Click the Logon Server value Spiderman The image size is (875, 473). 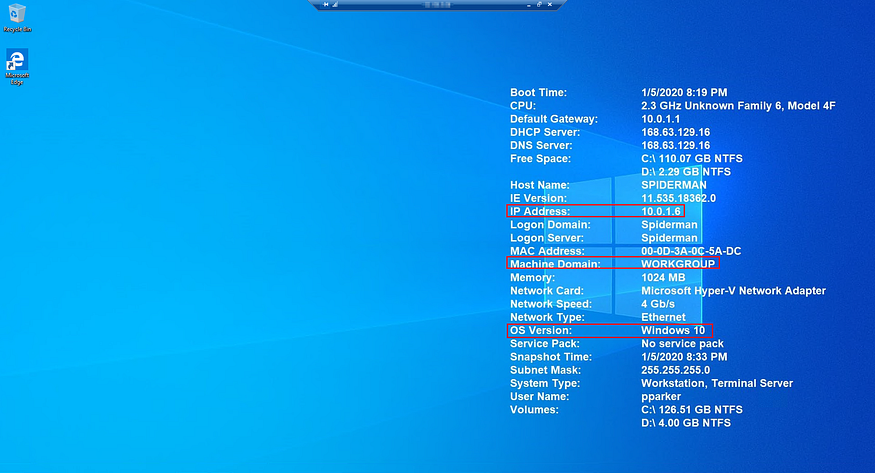[x=670, y=238]
